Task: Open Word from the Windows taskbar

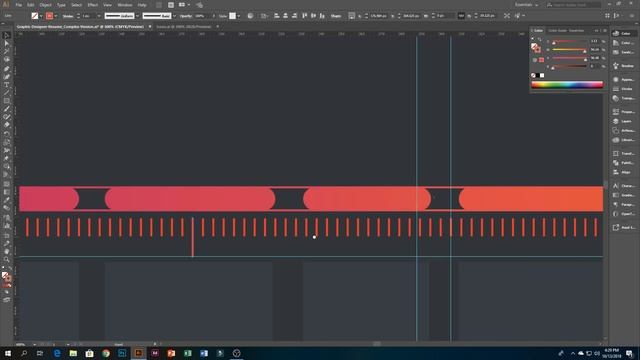Action: click(204, 353)
